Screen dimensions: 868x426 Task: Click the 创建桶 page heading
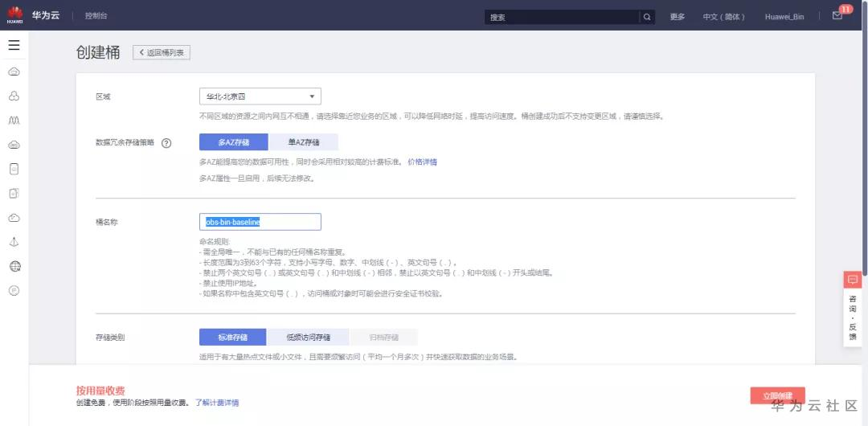(x=98, y=52)
